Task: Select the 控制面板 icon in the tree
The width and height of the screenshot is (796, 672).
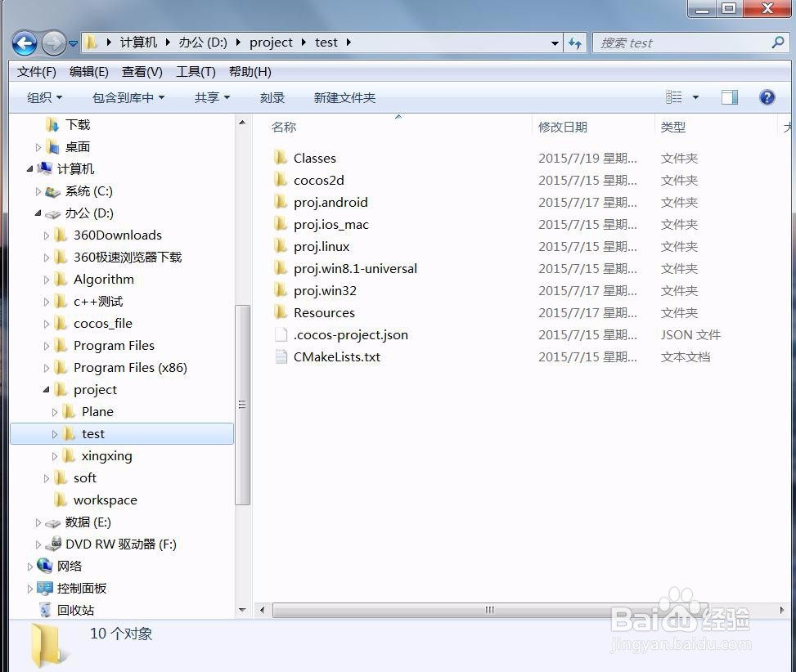Action: tap(45, 589)
